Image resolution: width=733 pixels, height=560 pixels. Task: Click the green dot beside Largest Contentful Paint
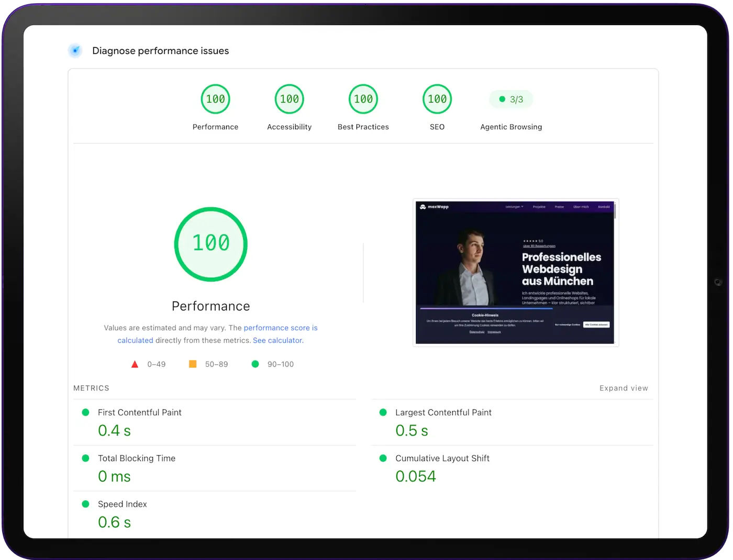click(383, 412)
